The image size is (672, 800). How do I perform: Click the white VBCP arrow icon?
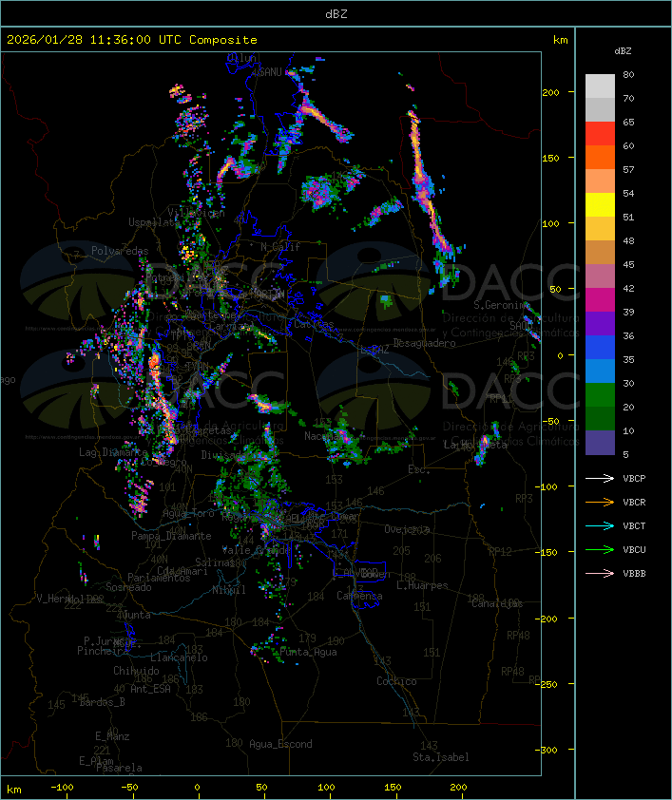point(600,479)
